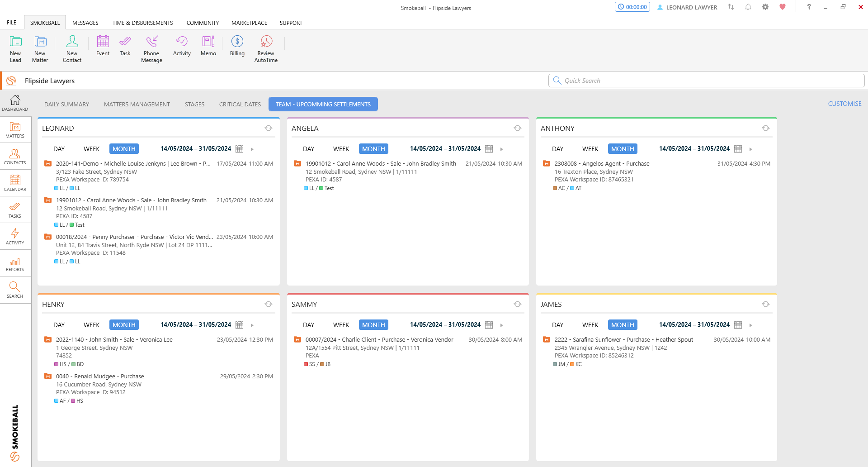Open Contacts in the sidebar

coord(15,157)
